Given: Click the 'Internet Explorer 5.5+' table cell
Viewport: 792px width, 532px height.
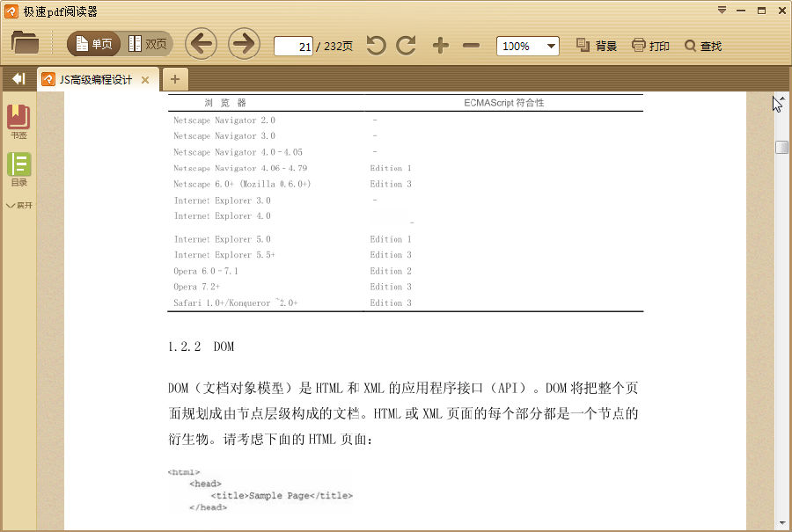Looking at the screenshot, I should (x=224, y=255).
